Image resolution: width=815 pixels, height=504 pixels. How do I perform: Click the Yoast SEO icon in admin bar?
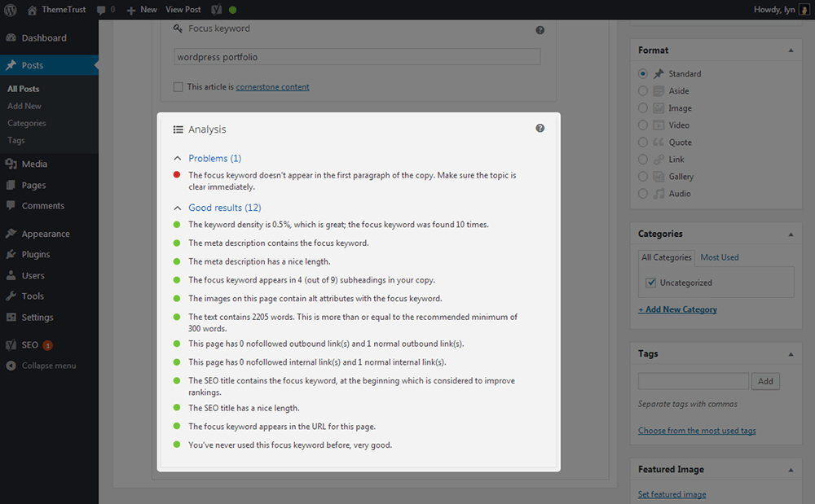click(x=218, y=10)
